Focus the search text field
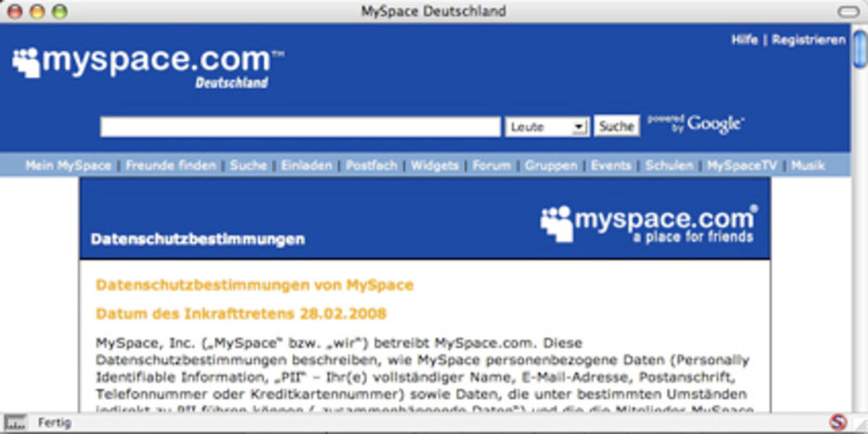868x434 pixels. point(300,127)
